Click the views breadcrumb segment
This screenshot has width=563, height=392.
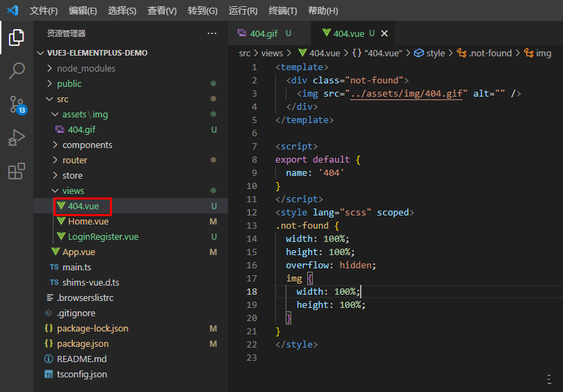(272, 53)
